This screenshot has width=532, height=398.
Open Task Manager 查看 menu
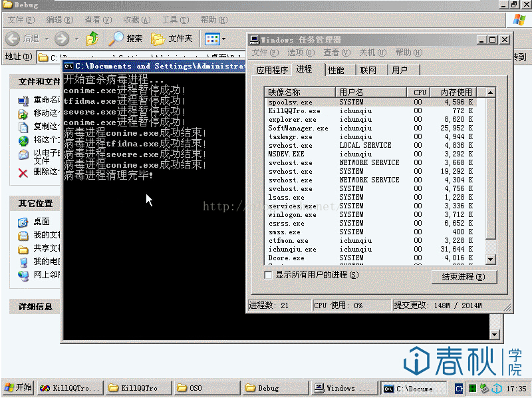[337, 53]
